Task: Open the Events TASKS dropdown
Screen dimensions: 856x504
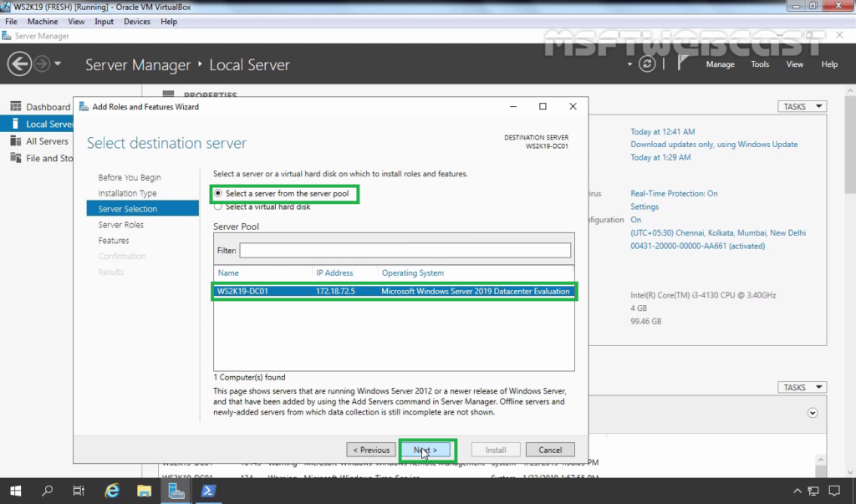Action: pyautogui.click(x=802, y=387)
